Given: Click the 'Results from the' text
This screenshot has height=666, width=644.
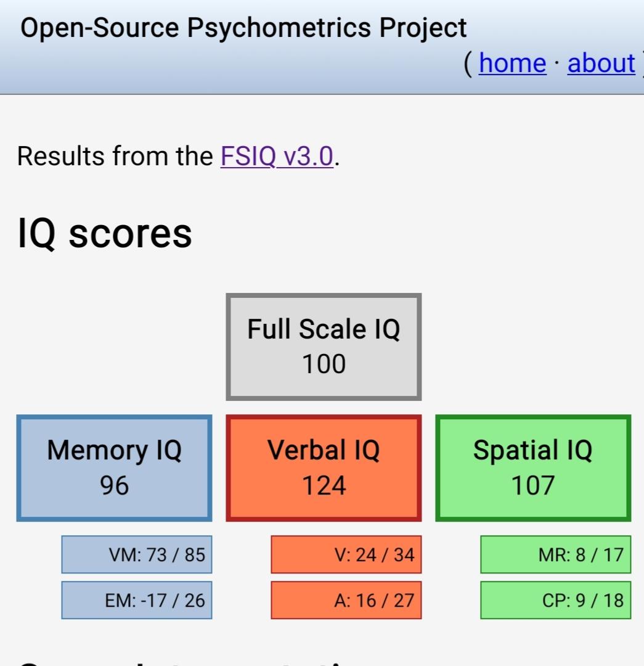Looking at the screenshot, I should [115, 157].
